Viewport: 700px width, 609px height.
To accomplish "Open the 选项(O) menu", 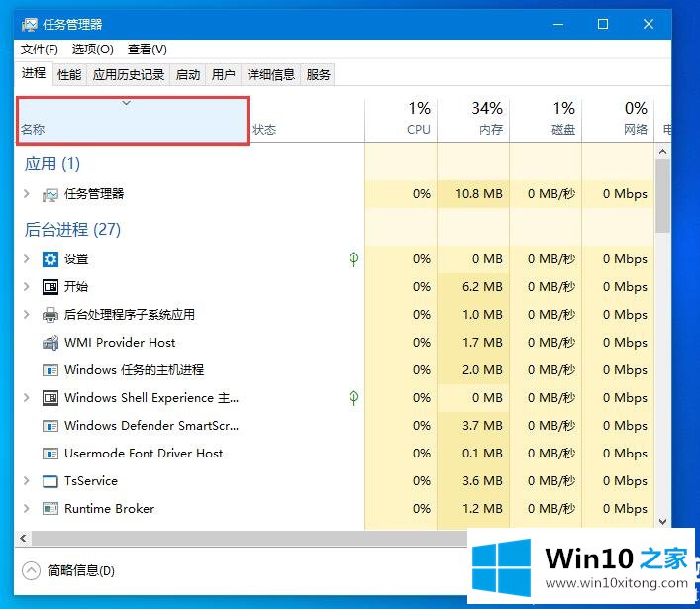I will click(92, 50).
